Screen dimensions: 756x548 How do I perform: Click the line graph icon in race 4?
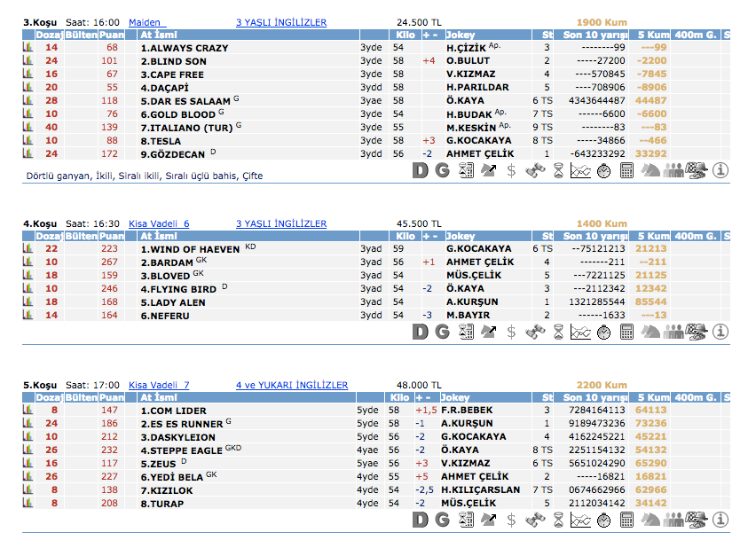point(580,332)
